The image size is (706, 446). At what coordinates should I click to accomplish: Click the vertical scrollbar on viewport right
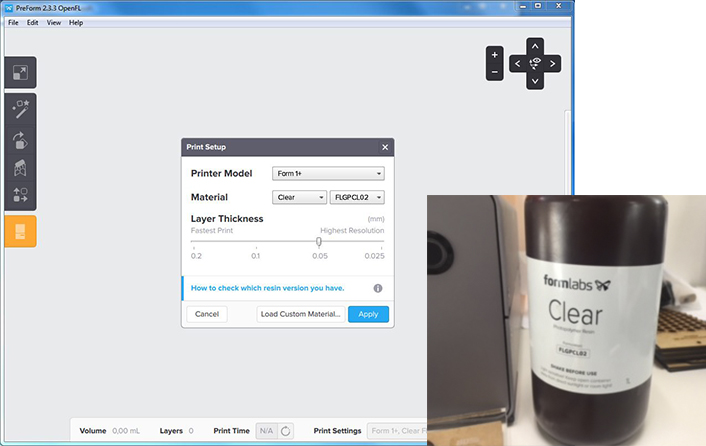click(567, 153)
